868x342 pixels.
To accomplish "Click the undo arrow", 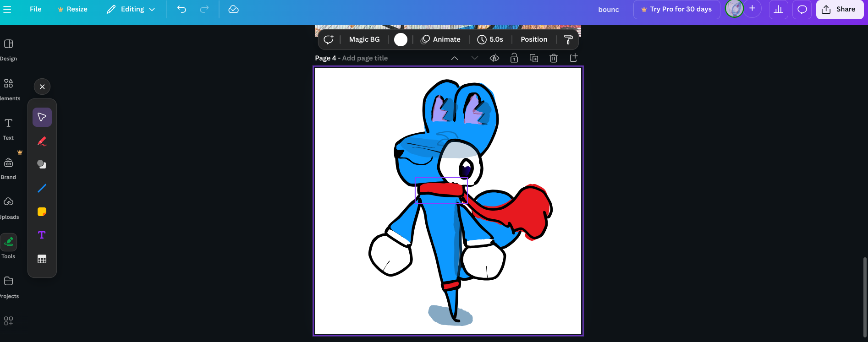I will 181,9.
